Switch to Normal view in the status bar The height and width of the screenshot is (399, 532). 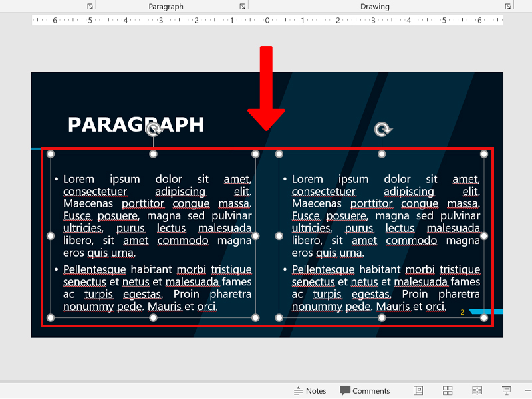tap(419, 390)
